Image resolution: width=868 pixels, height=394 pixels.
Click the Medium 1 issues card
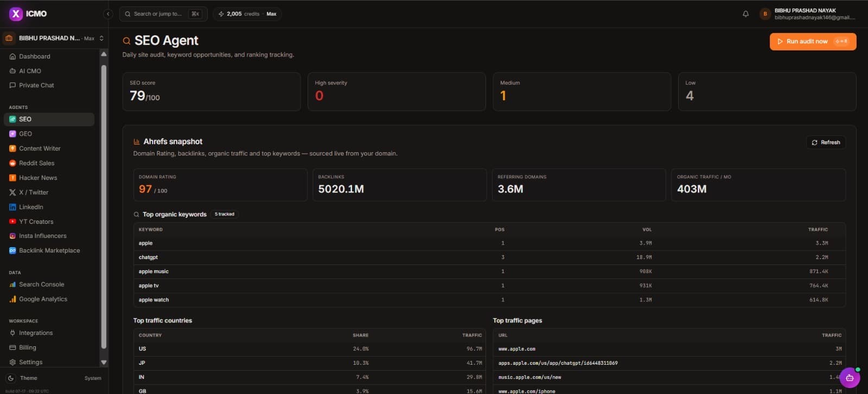[582, 92]
